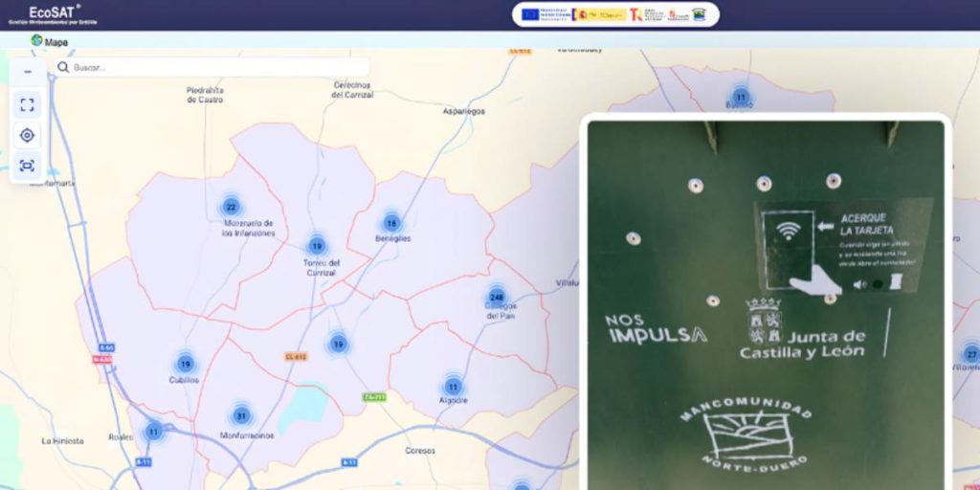Select cluster marker 11 at Algodre
This screenshot has width=980, height=490.
pyautogui.click(x=453, y=387)
